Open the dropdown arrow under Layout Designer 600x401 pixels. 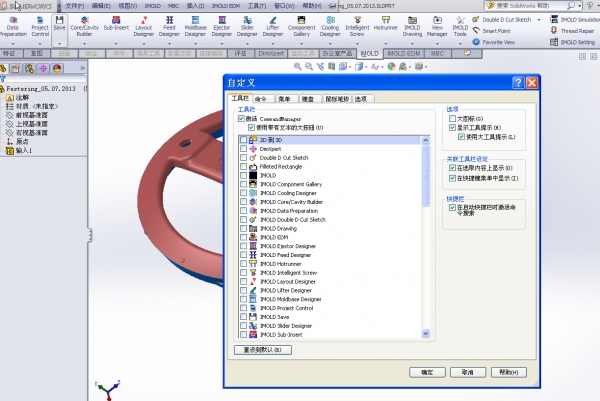pyautogui.click(x=143, y=44)
